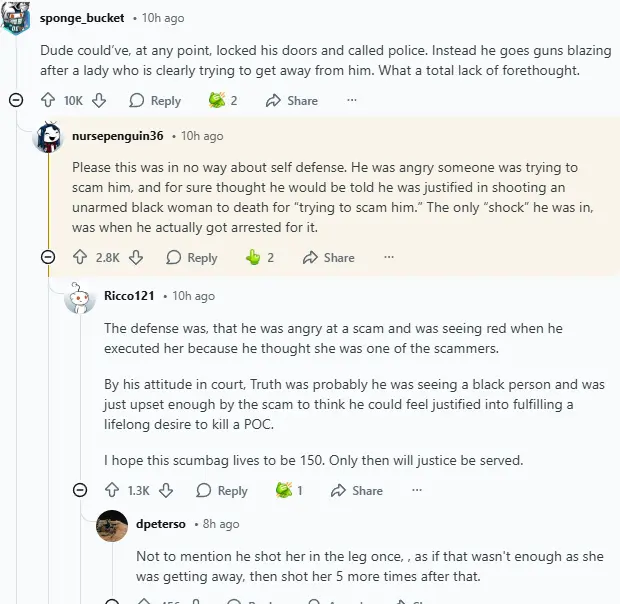Upvote sponge_bucket's comment
Viewport: 620px width, 604px height.
(x=47, y=100)
